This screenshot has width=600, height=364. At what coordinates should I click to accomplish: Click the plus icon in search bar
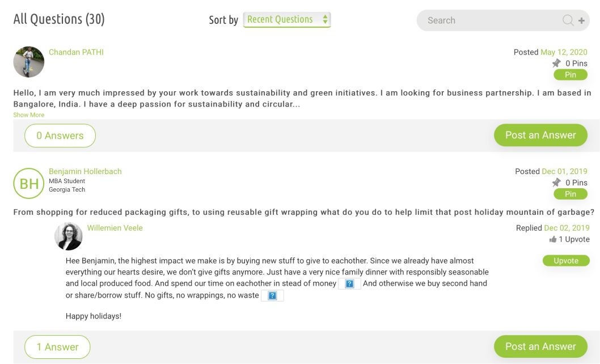pos(581,21)
